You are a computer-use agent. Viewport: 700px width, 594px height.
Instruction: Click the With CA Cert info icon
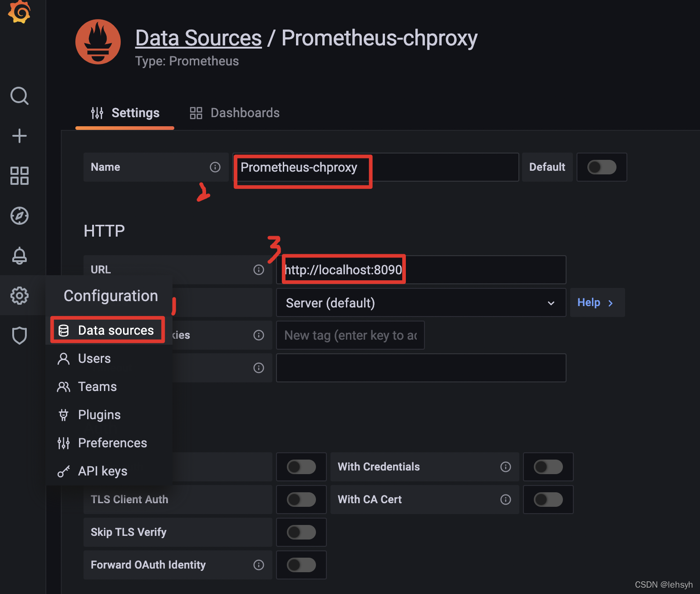click(506, 500)
